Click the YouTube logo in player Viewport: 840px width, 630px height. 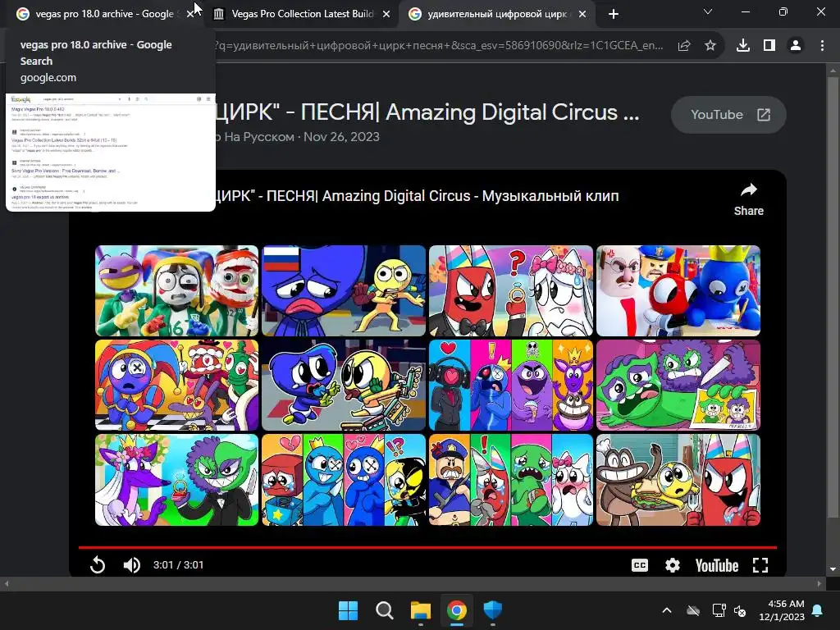717,565
